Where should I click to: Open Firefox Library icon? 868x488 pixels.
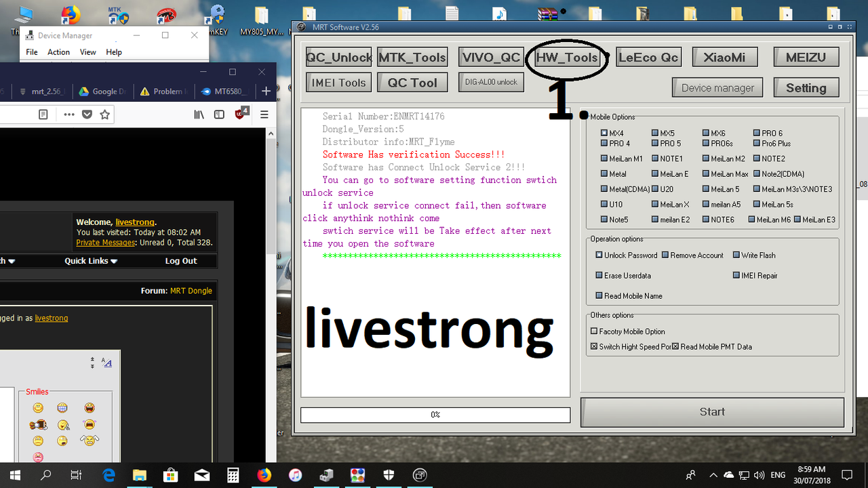199,115
